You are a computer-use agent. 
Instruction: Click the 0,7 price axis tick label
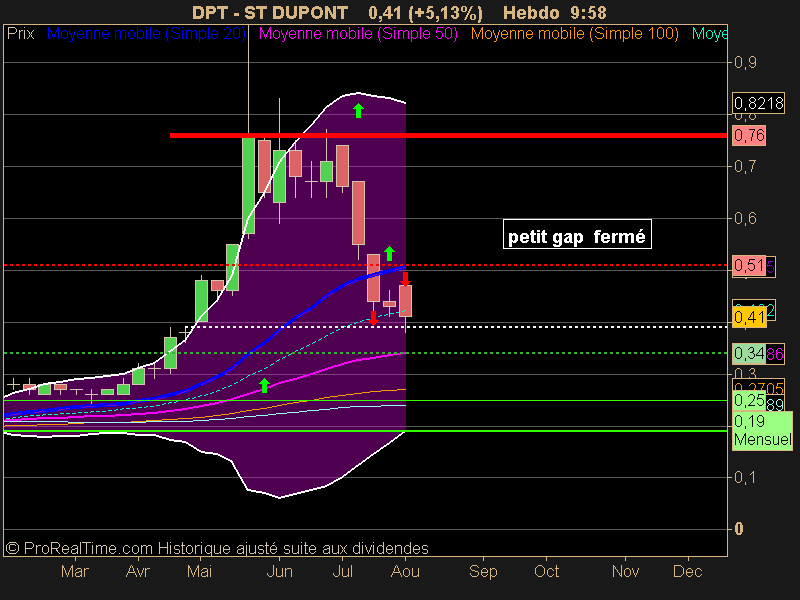(x=745, y=166)
